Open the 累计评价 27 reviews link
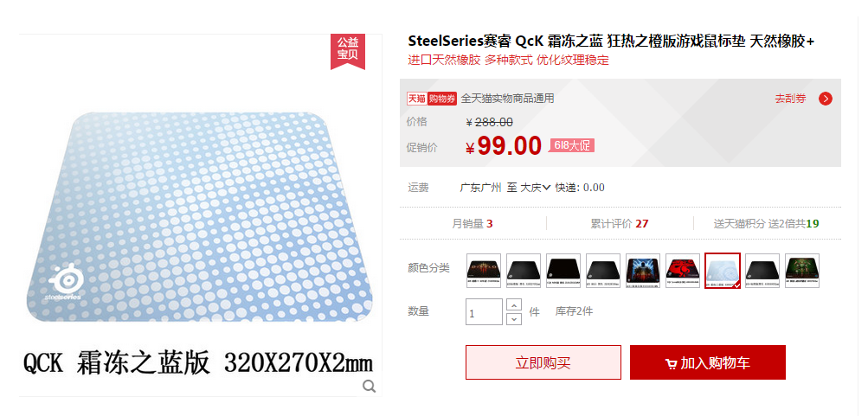Image resolution: width=868 pixels, height=416 pixels. [x=620, y=223]
